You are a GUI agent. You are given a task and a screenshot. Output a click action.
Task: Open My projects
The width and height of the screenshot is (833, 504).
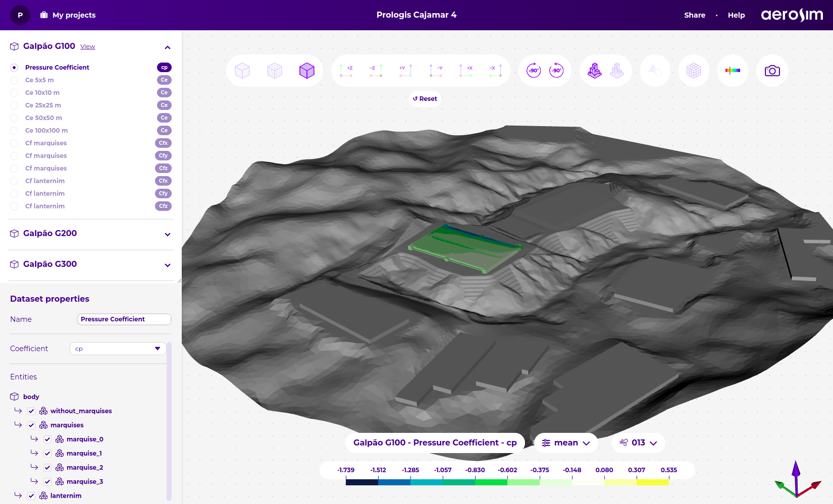(x=68, y=15)
